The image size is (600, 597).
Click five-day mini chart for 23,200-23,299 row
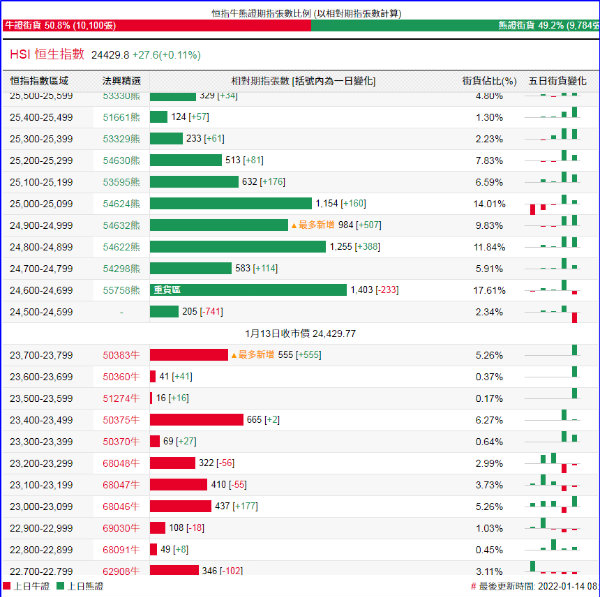click(x=553, y=463)
